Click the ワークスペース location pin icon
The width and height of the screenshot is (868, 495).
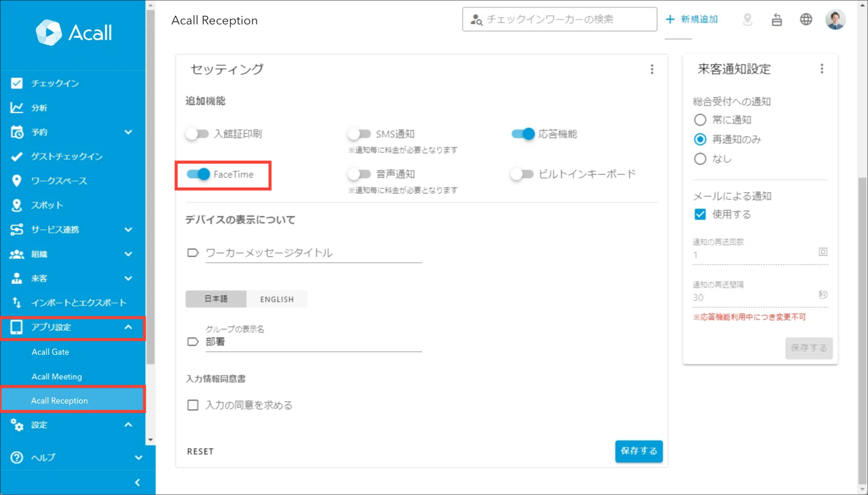point(17,181)
